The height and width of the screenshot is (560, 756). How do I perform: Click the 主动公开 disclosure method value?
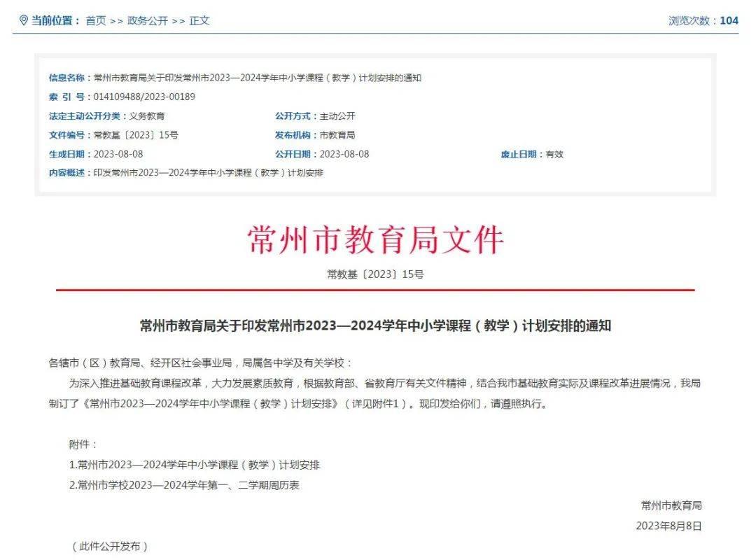[x=337, y=116]
